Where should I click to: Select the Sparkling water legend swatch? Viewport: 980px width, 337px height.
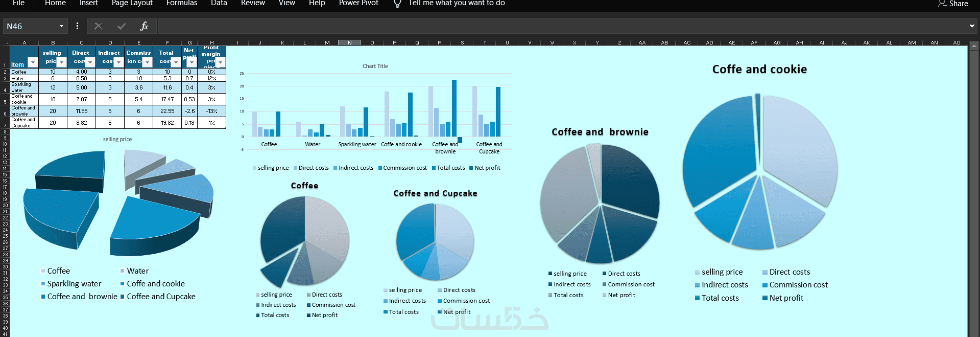(x=43, y=284)
